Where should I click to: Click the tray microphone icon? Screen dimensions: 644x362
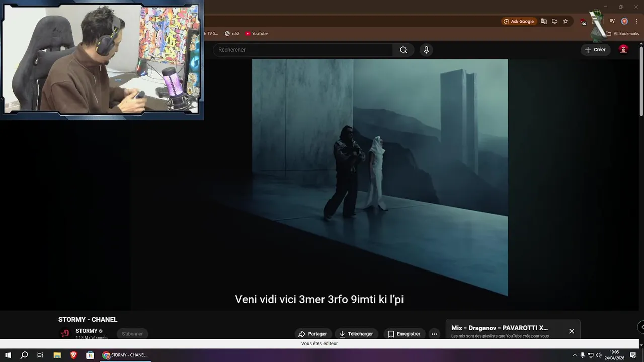point(582,355)
